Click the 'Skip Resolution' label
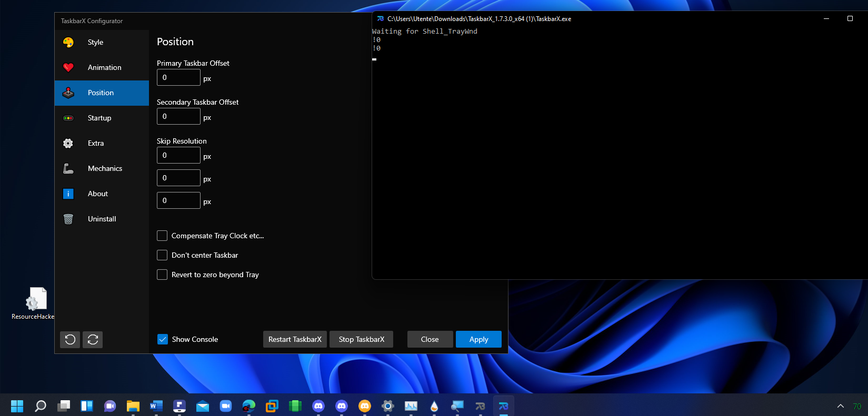 (182, 141)
